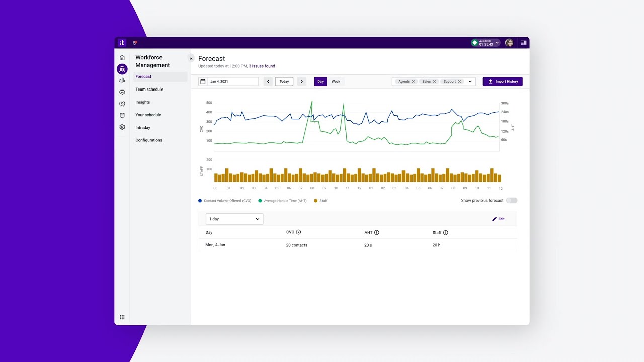The image size is (644, 362).
Task: Click the Staff column info icon
Action: (445, 232)
